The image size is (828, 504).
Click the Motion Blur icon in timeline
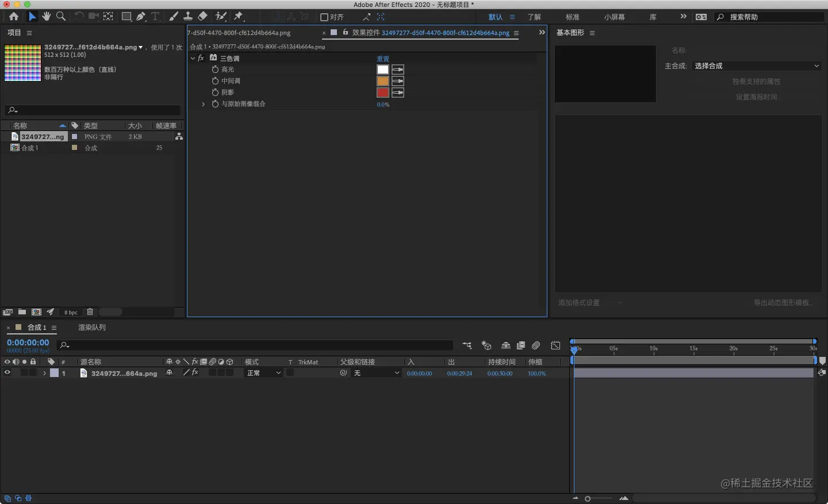point(536,345)
